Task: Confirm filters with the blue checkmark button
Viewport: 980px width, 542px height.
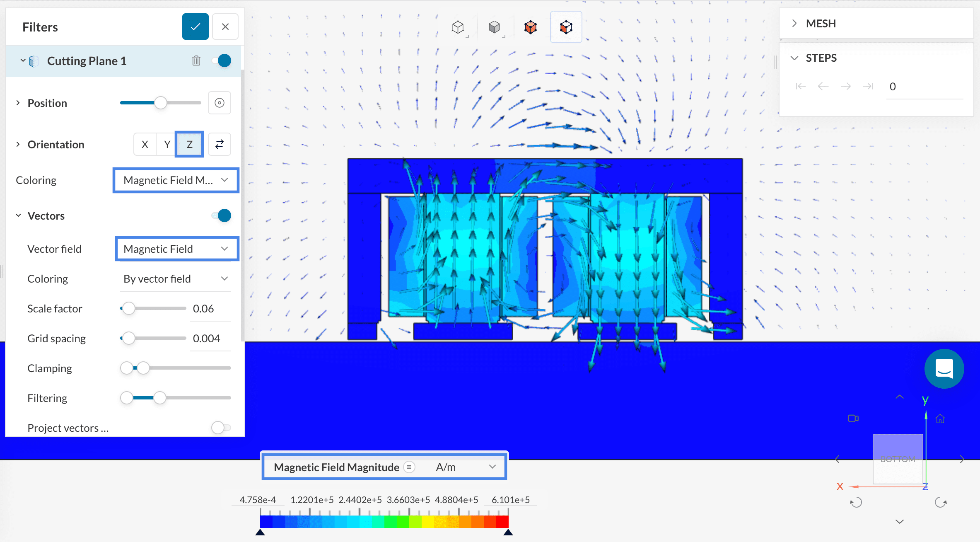Action: click(x=195, y=26)
